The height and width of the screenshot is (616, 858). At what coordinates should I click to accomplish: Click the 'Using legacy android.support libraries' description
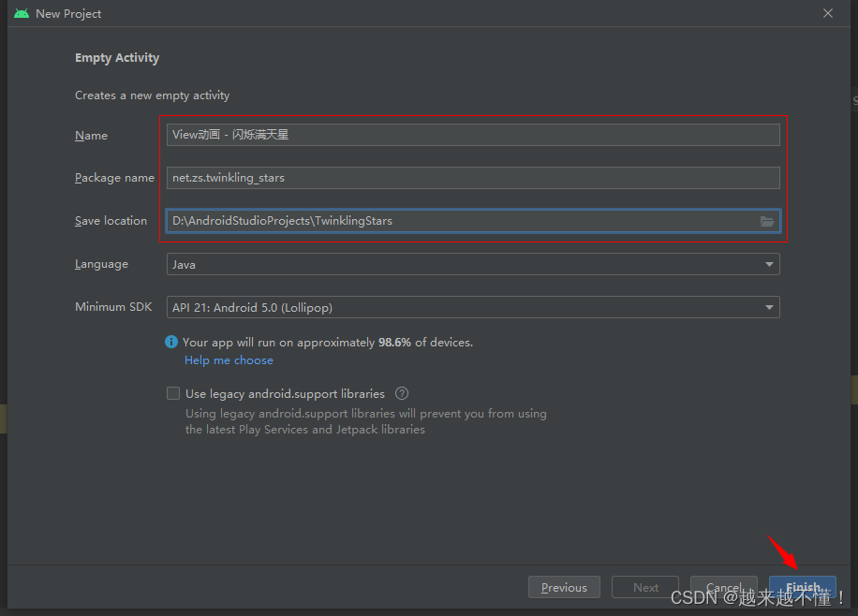(x=365, y=421)
